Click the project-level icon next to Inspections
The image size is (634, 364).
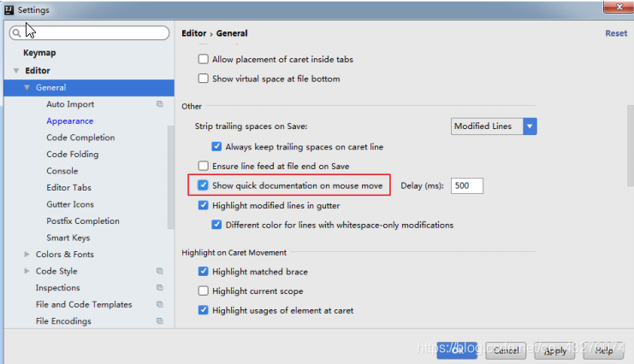160,288
